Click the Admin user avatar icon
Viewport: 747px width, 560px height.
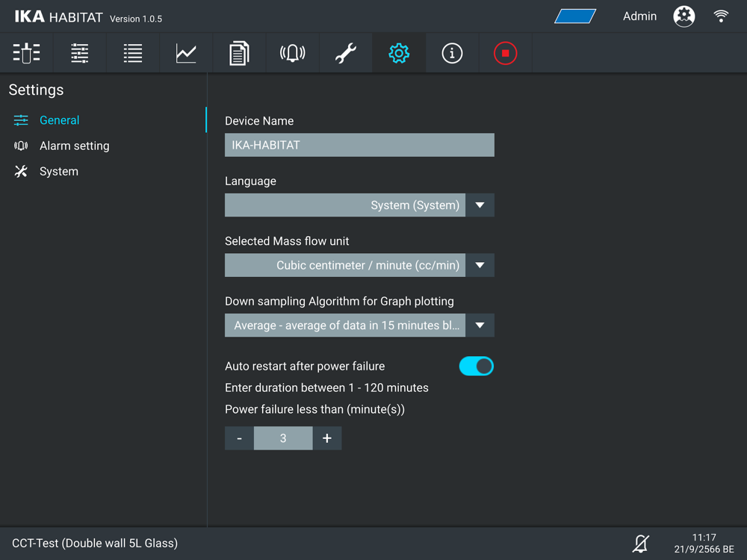[x=684, y=16]
